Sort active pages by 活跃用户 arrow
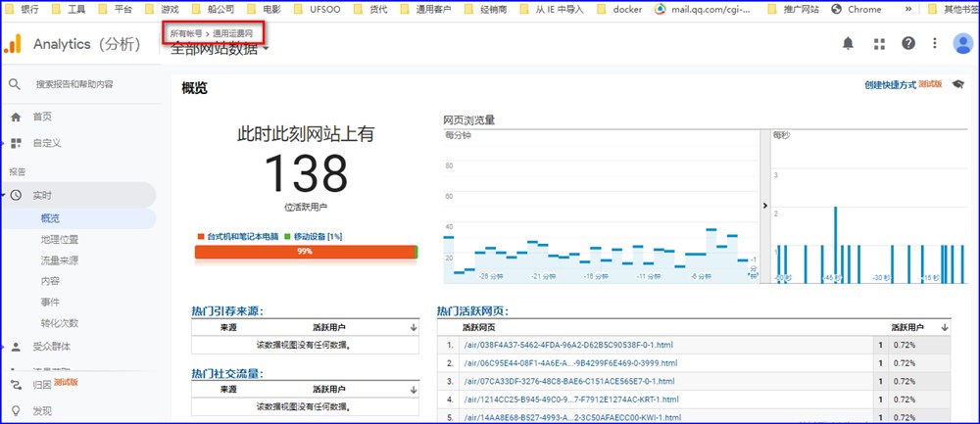980x424 pixels. pos(945,327)
